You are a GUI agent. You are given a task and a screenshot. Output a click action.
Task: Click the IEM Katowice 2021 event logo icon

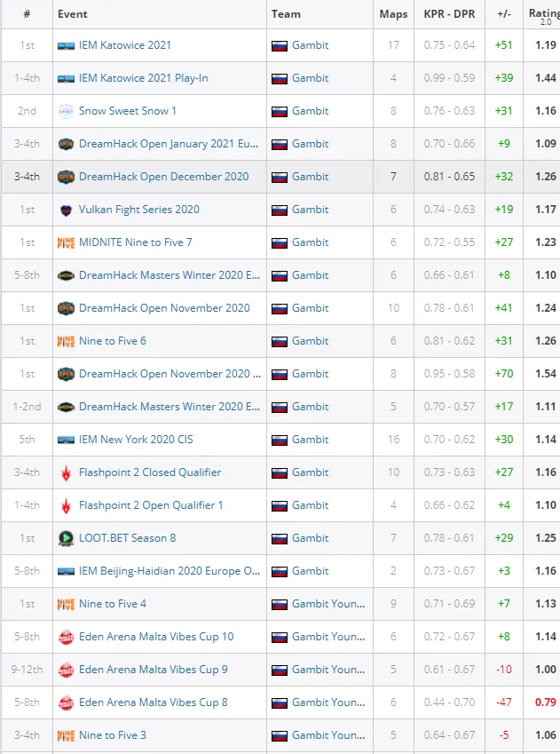(x=66, y=45)
